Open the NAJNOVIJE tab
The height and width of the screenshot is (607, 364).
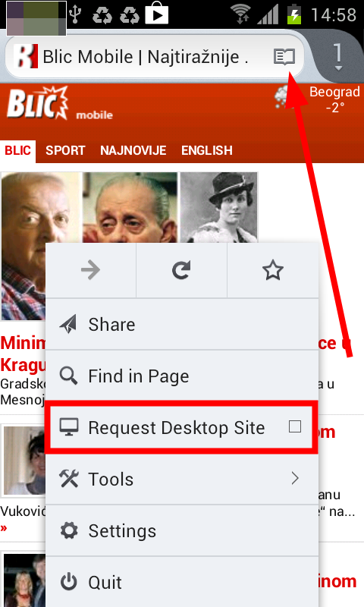[x=133, y=150]
